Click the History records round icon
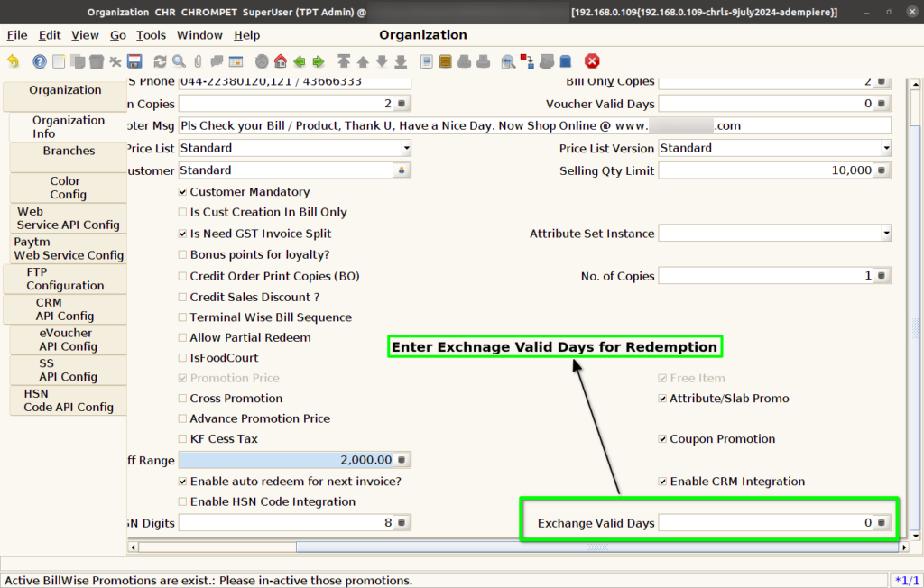The image size is (924, 588). point(262,60)
